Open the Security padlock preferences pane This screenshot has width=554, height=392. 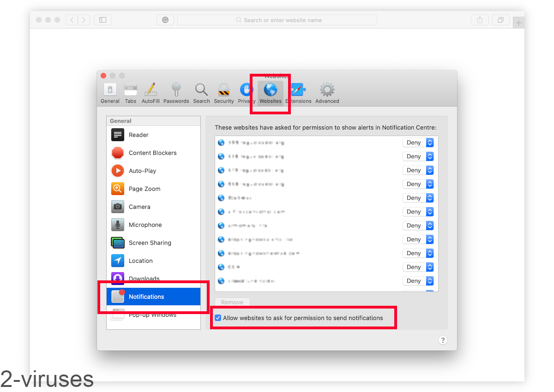click(x=224, y=93)
